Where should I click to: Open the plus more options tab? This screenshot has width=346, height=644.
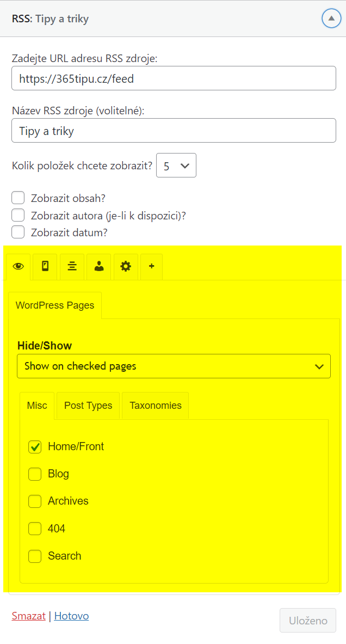point(151,267)
